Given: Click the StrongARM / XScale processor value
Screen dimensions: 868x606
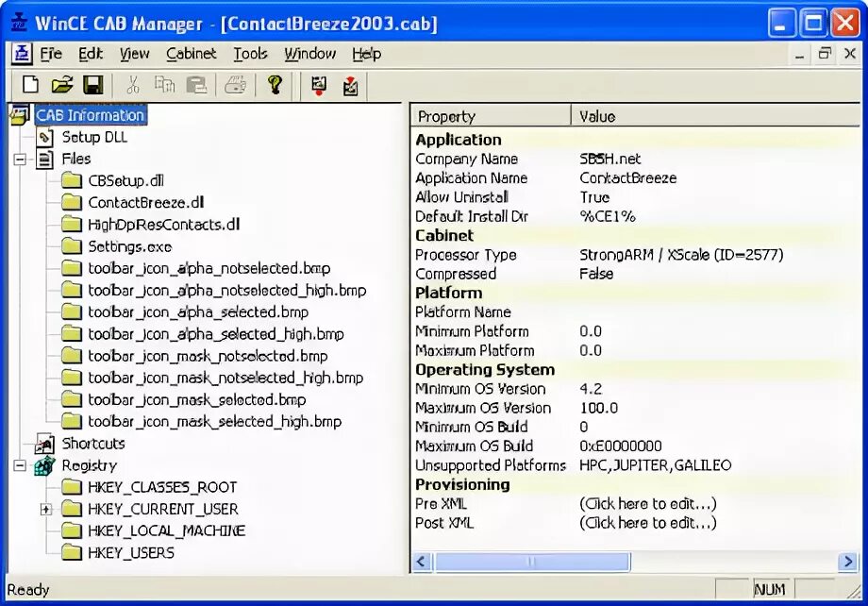Looking at the screenshot, I should point(681,255).
